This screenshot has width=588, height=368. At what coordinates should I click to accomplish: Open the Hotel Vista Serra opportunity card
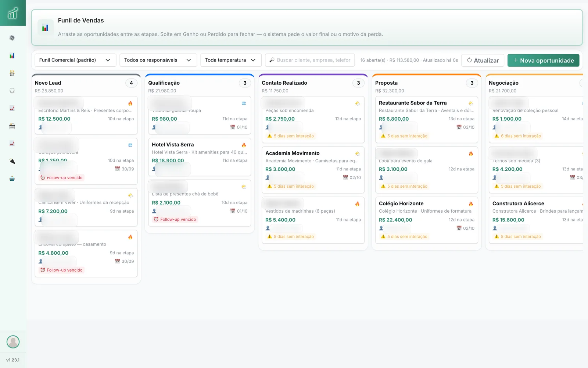200,157
